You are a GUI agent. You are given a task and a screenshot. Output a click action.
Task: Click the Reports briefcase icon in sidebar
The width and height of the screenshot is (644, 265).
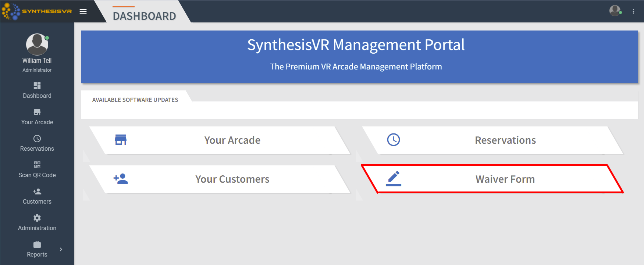tap(37, 244)
